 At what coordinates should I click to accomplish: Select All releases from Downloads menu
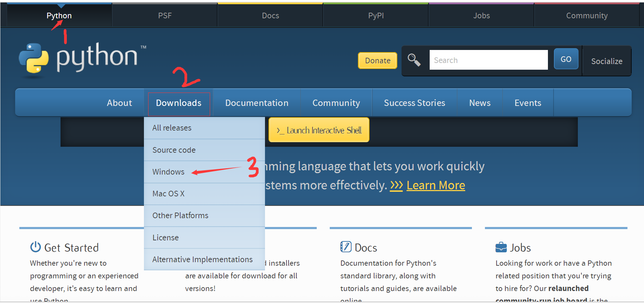(204, 128)
